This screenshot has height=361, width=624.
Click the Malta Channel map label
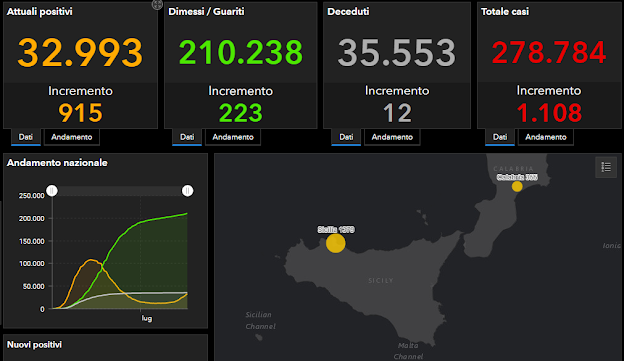pos(408,351)
